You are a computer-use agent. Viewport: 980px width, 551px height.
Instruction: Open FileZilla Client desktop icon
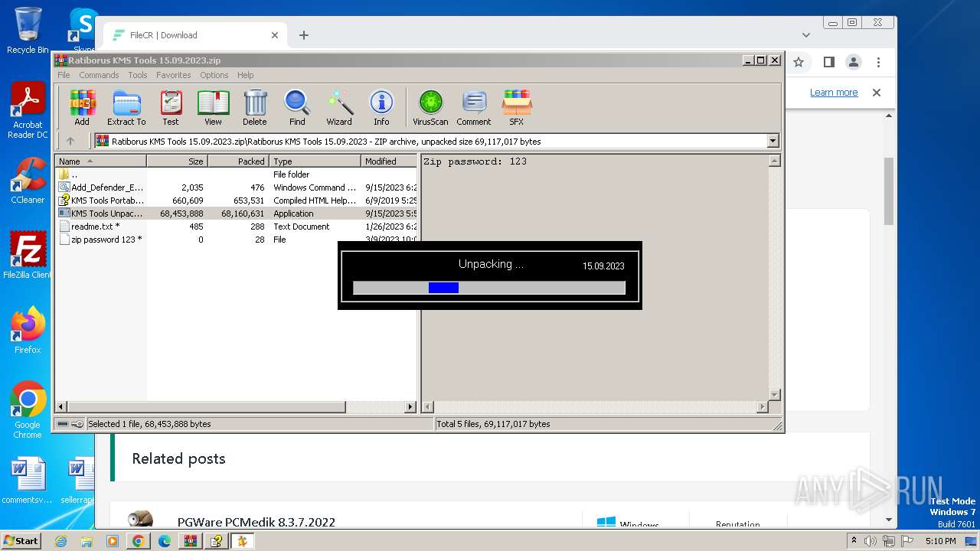[x=28, y=256]
